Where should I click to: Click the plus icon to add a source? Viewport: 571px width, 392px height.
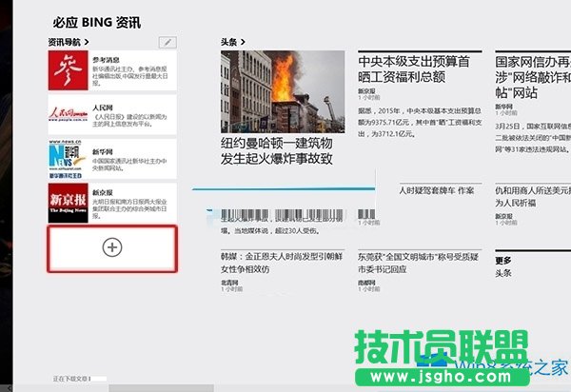coord(111,247)
